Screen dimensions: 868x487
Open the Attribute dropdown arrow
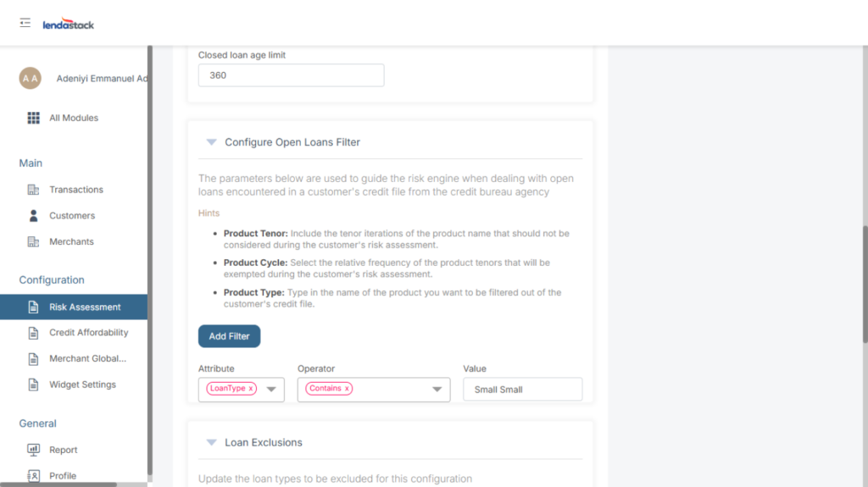[271, 390]
